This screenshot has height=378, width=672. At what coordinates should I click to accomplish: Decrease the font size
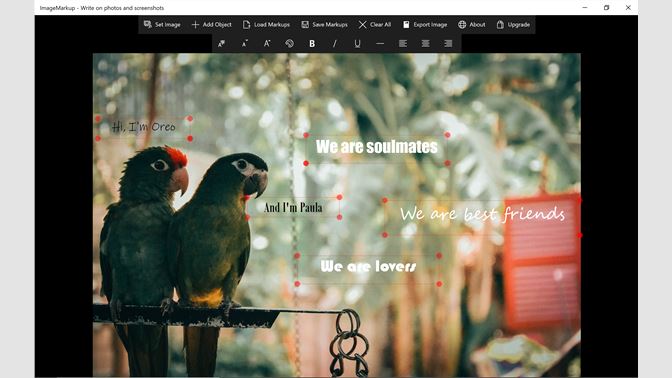tap(244, 43)
